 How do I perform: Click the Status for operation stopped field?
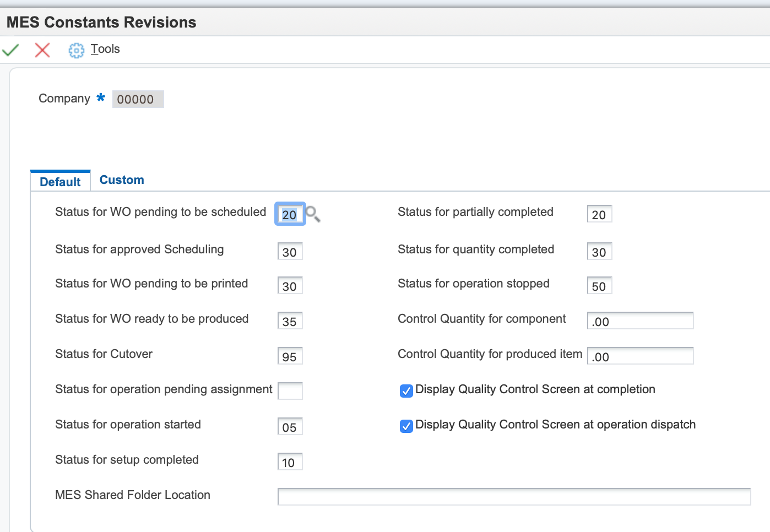click(x=600, y=286)
